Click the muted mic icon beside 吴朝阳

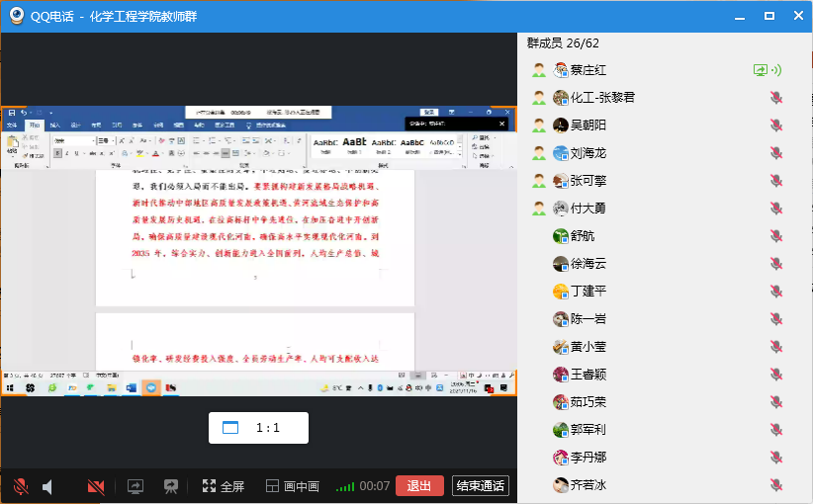coord(776,126)
